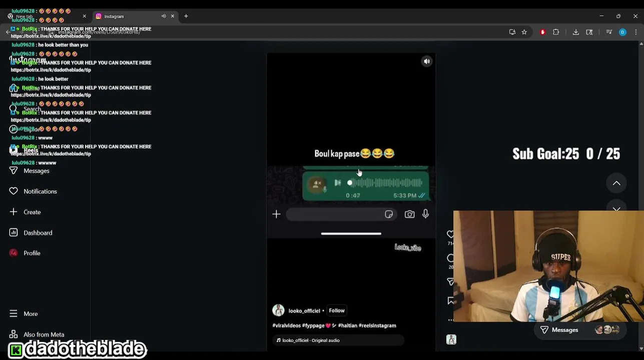Open the #reelsinstagram hashtag
Image resolution: width=644 pixels, height=360 pixels.
(377, 325)
